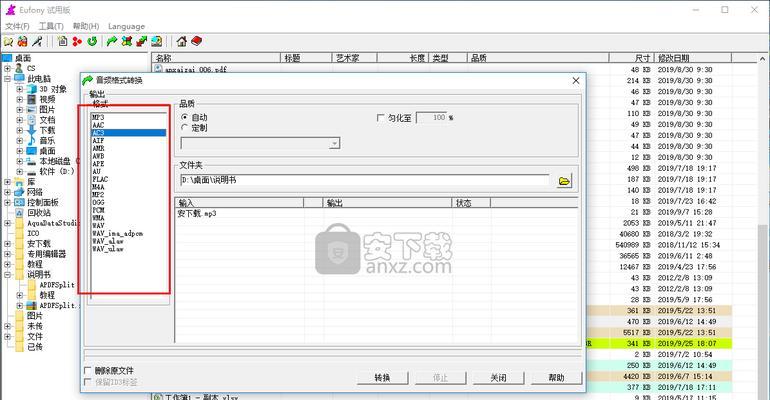Expand the 控制面板 tree node
Screen dimensions: 770x400
tap(7, 202)
